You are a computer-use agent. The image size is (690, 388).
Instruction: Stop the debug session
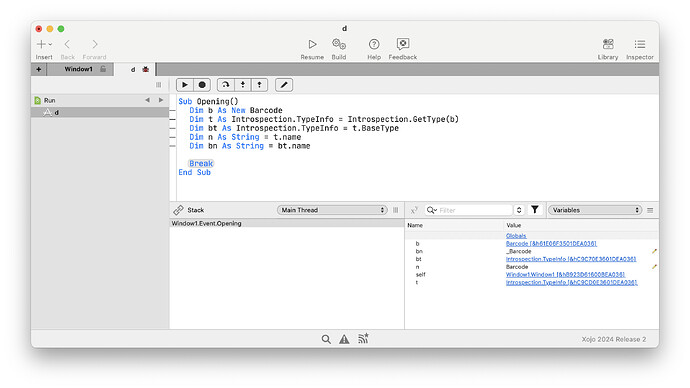202,85
